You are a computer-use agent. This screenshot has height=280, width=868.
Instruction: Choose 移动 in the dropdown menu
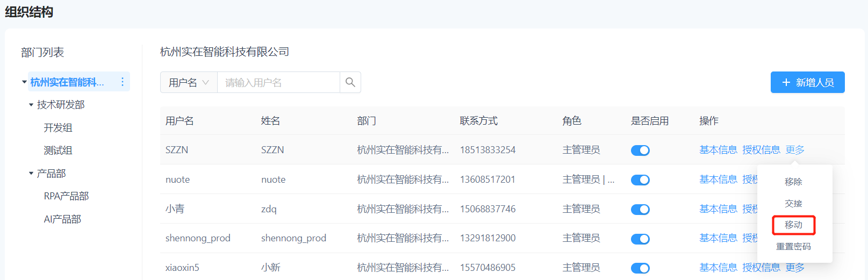(x=793, y=225)
